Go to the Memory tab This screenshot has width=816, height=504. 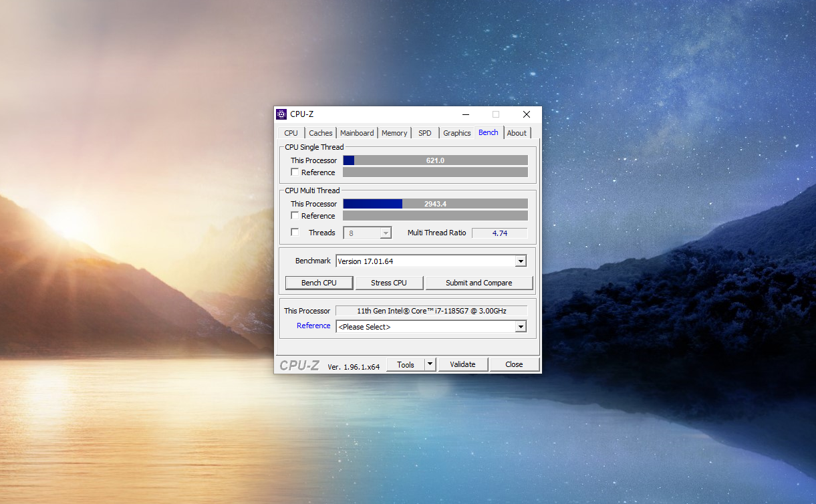(x=394, y=133)
